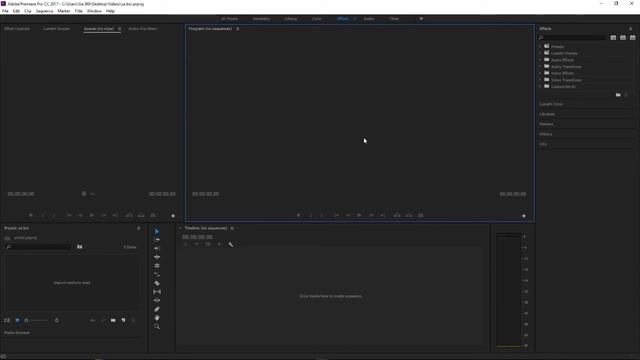Switch Project panel to List View

(7, 320)
